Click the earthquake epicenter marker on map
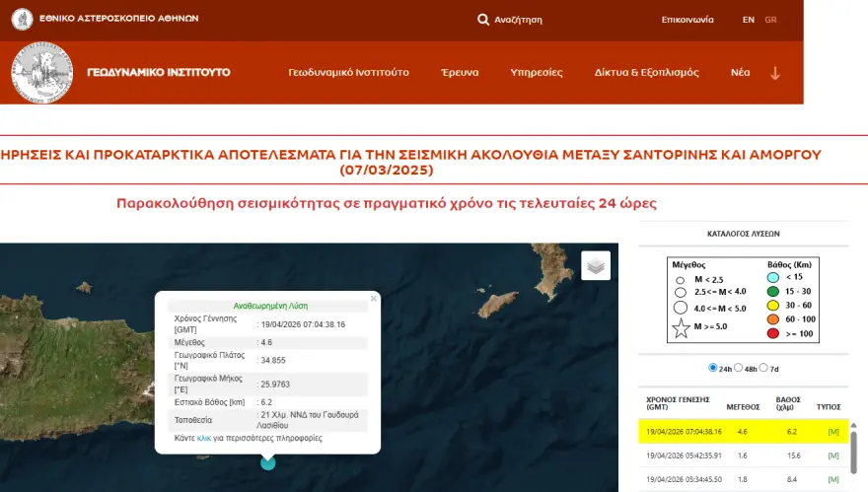 (267, 461)
